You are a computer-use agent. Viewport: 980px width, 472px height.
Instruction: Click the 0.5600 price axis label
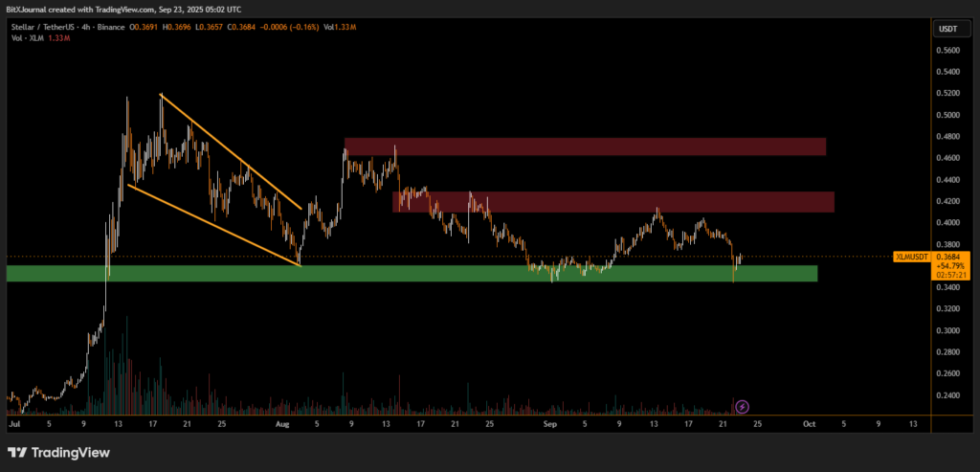point(950,50)
